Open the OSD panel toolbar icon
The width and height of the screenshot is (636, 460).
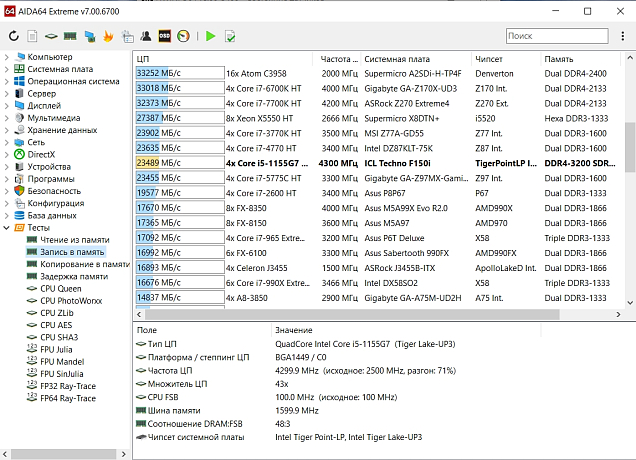(164, 37)
